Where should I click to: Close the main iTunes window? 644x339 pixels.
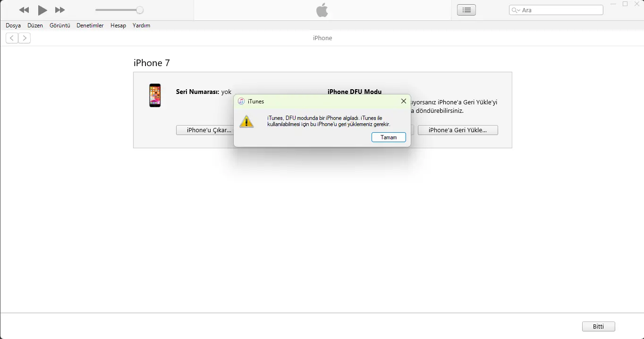637,4
